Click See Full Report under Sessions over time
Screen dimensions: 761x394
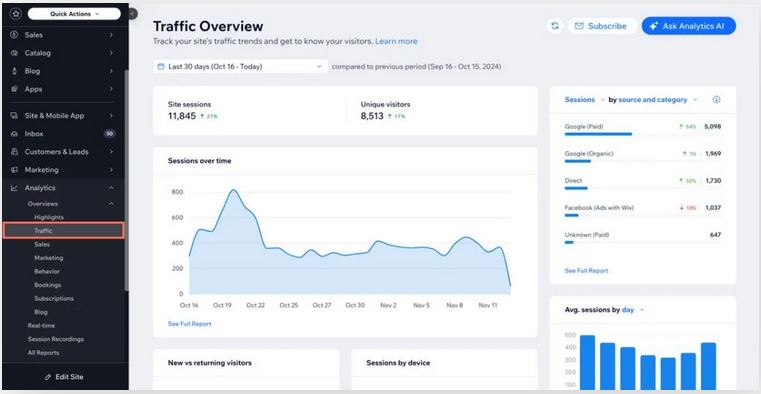pos(189,324)
